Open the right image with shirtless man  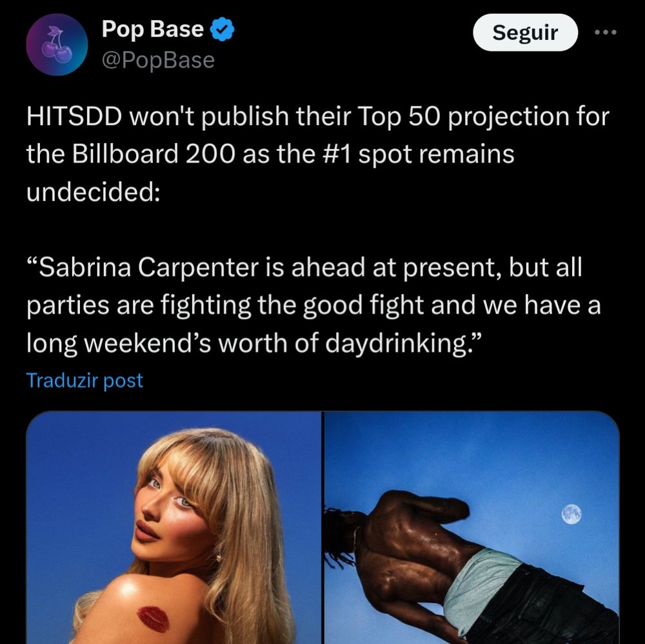(472, 527)
